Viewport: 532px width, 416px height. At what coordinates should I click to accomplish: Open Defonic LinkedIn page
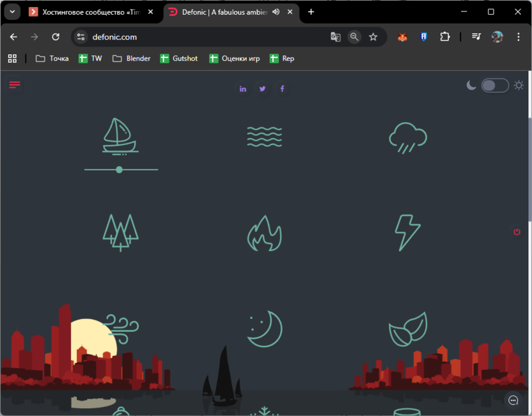tap(242, 89)
